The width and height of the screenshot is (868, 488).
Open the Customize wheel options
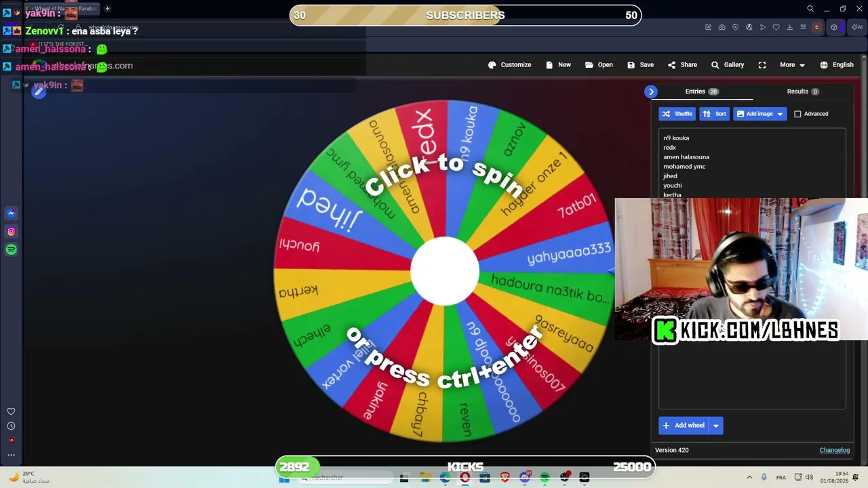[509, 65]
